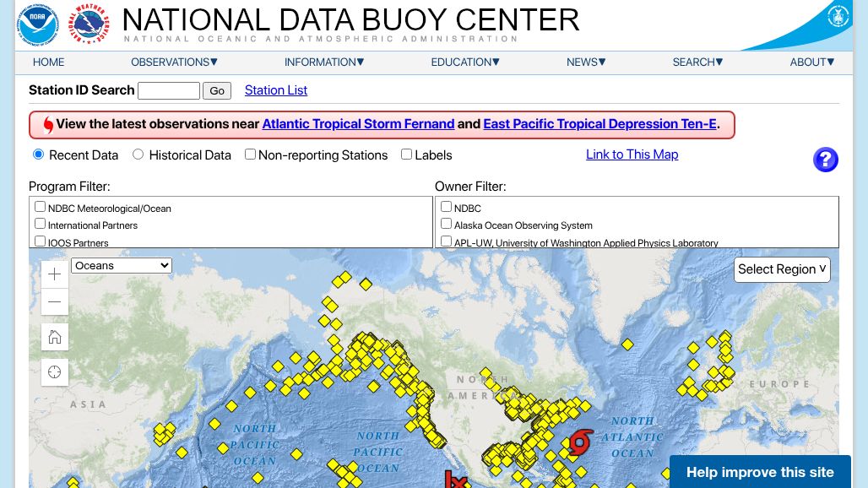
Task: Toggle the Labels checkbox
Action: [406, 155]
